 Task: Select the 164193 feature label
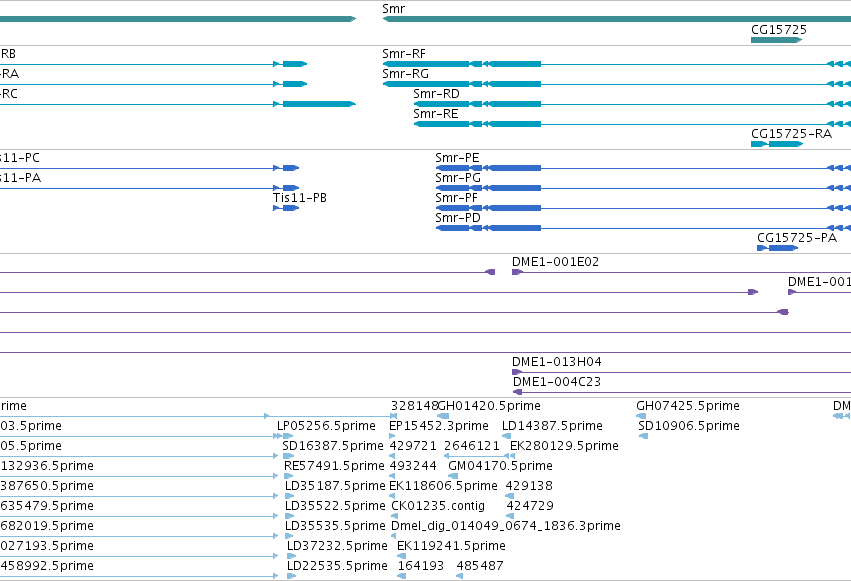[421, 566]
